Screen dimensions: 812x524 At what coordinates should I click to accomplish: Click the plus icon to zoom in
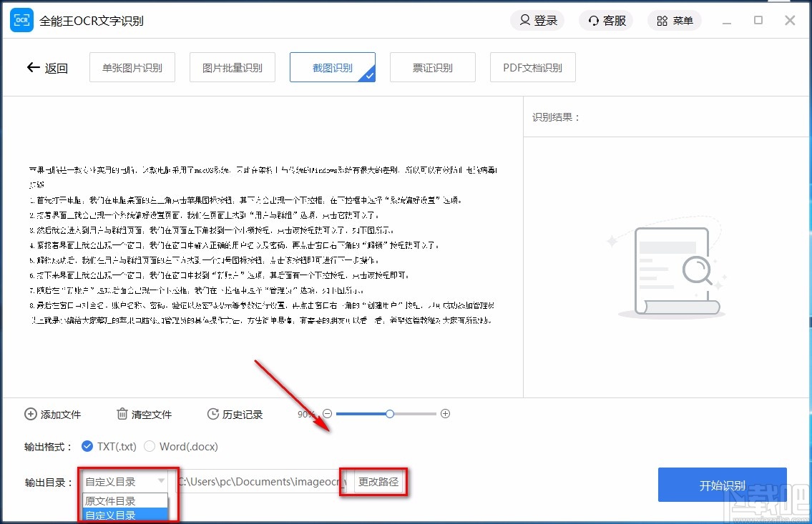445,414
